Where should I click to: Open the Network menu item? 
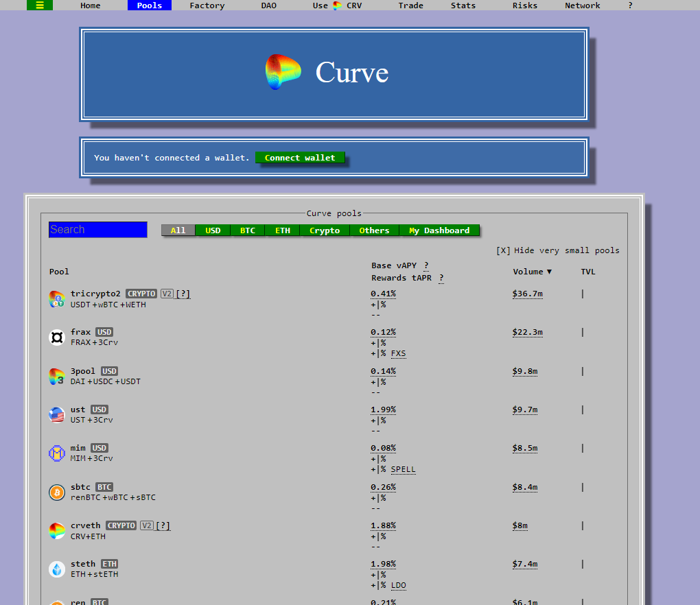pos(583,5)
